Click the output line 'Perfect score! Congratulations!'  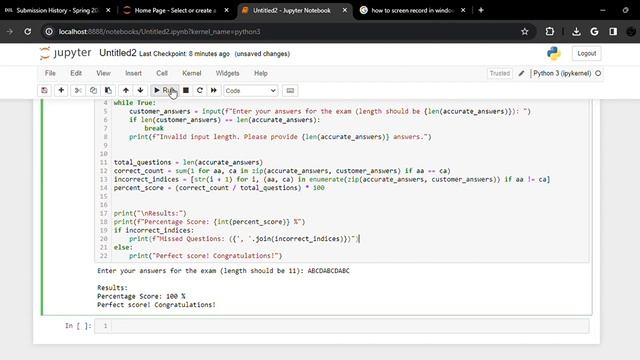click(x=156, y=305)
